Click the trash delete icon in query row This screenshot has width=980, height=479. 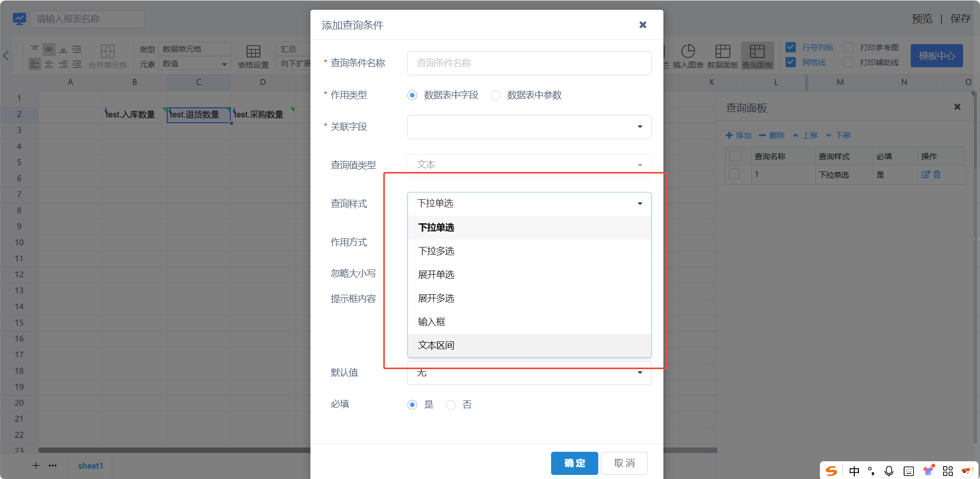(937, 175)
